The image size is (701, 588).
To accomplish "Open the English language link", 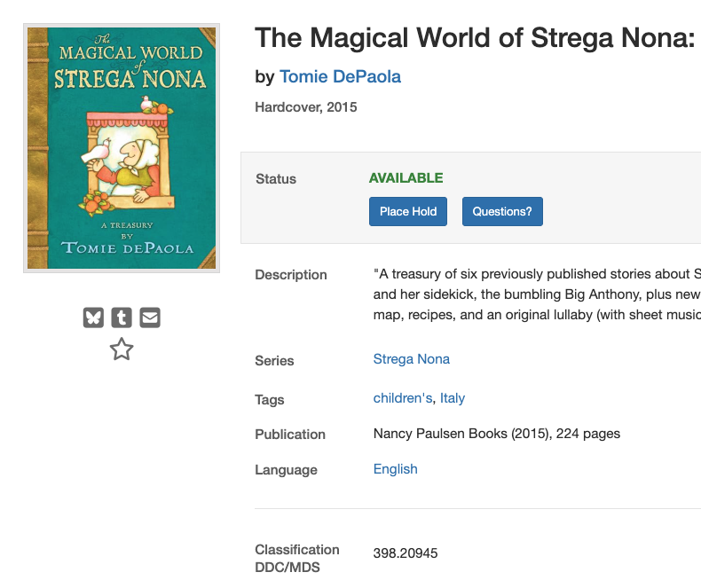I will (396, 469).
